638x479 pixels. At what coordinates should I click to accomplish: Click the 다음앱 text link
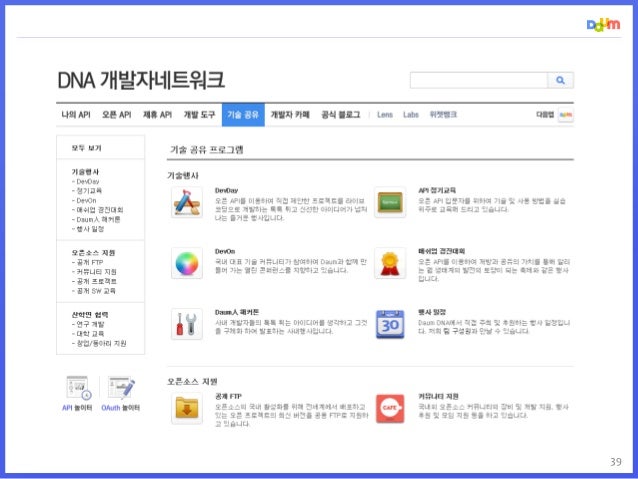click(545, 115)
